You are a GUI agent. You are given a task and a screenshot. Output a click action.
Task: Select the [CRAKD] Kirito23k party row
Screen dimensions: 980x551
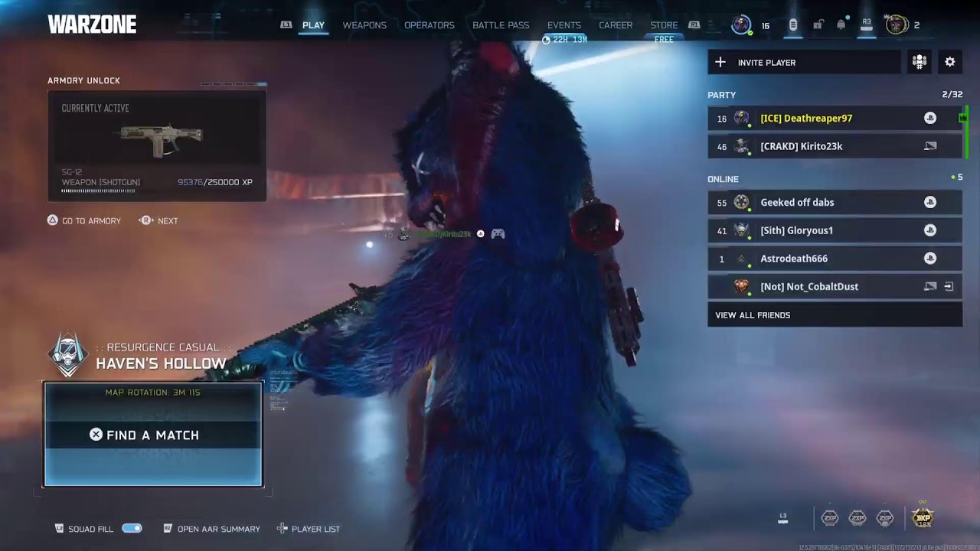click(x=835, y=146)
